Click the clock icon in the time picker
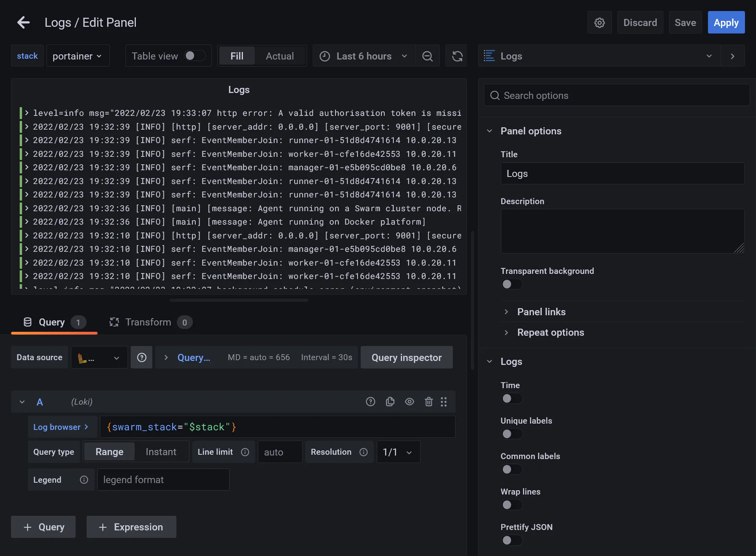The width and height of the screenshot is (756, 556). click(x=324, y=56)
